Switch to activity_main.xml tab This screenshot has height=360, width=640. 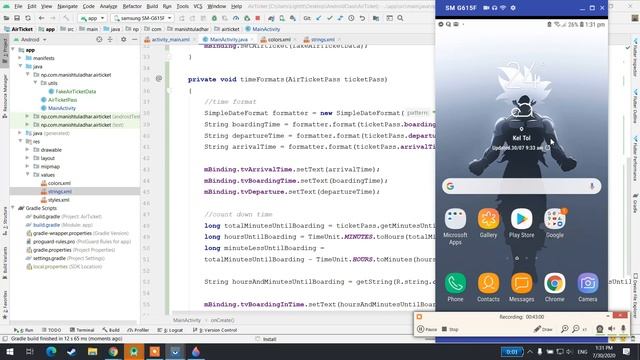pos(168,40)
